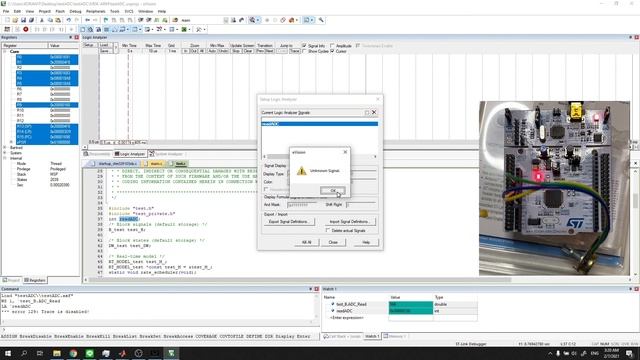Open the File menu
Screen dimensions: 640x360
pyautogui.click(x=6, y=11)
